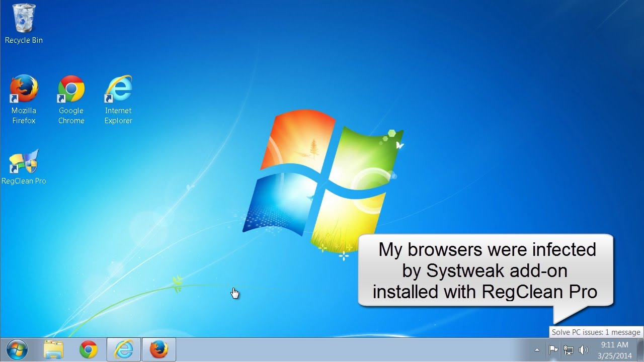This screenshot has height=362, width=644.
Task: Click the 'Internet Explorer' icon label
Action: click(x=118, y=116)
